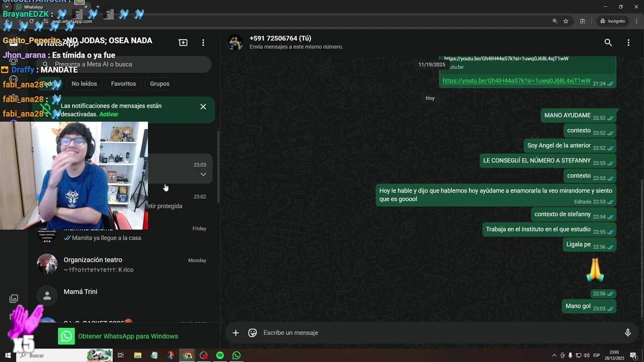This screenshot has width=644, height=362.
Task: Show hidden system tray icons
Action: click(x=554, y=355)
